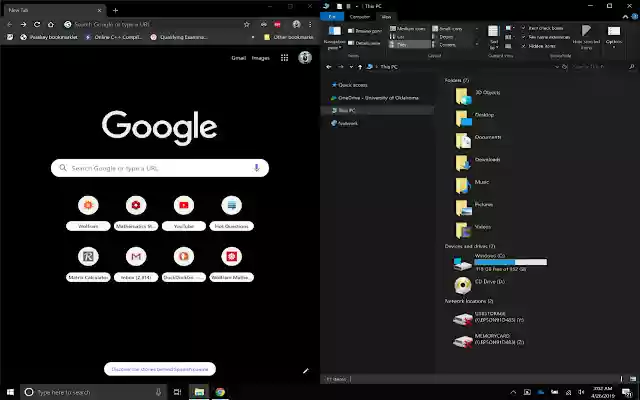This screenshot has height=400, width=640.
Task: Switch to the Computer ribbon tab
Action: tap(360, 17)
